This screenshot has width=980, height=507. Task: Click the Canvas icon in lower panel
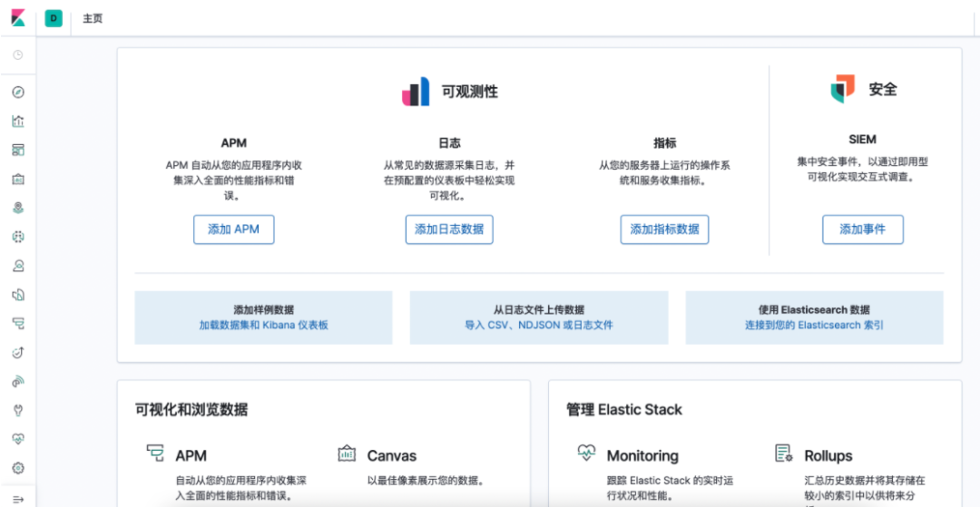(347, 453)
